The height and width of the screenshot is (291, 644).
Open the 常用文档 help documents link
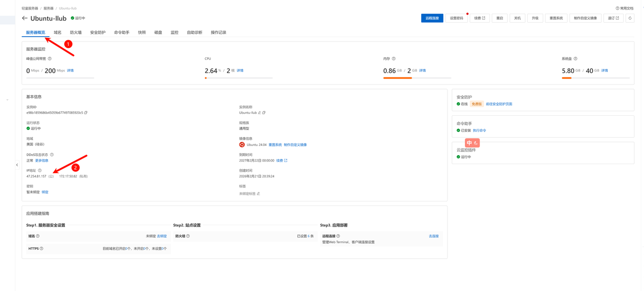(x=624, y=9)
